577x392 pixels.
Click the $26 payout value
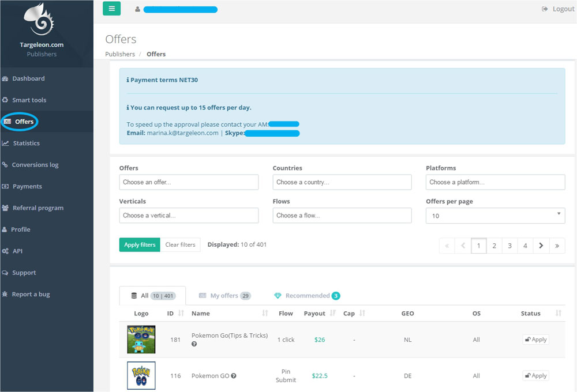point(320,340)
